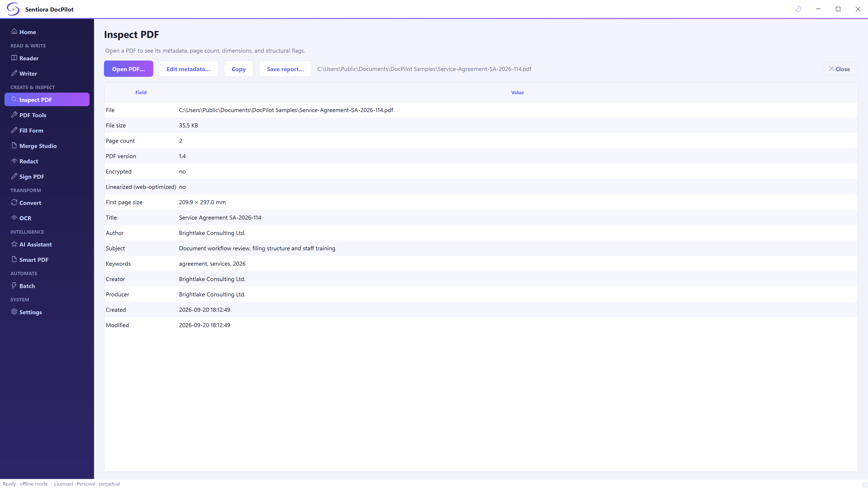868x488 pixels.
Task: Click the Modified row date value
Action: point(205,325)
